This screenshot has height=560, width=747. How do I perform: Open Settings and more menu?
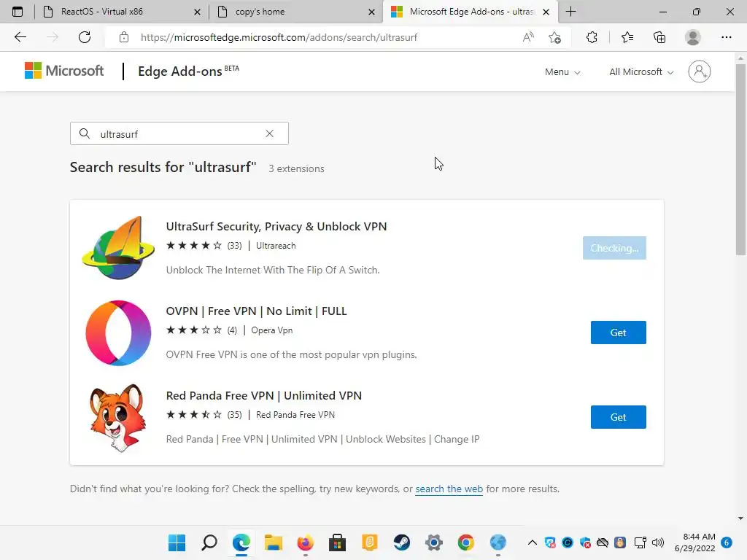coord(726,37)
